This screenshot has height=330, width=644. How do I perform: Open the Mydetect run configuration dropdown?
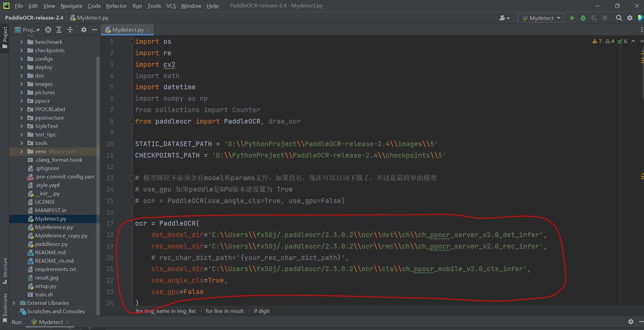pyautogui.click(x=541, y=18)
